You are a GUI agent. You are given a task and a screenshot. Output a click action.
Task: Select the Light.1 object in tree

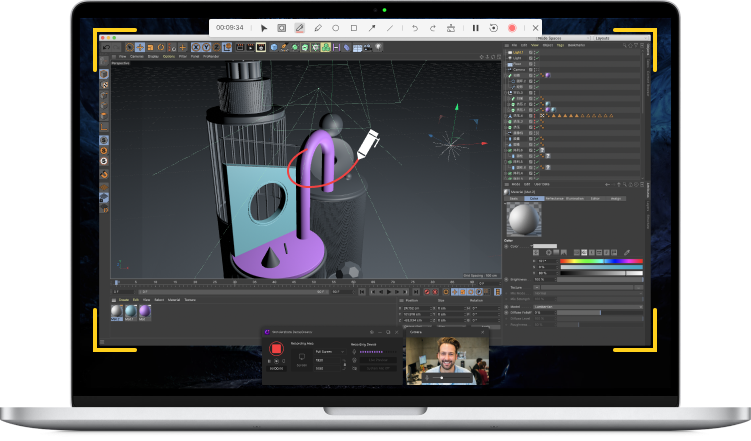pos(518,52)
